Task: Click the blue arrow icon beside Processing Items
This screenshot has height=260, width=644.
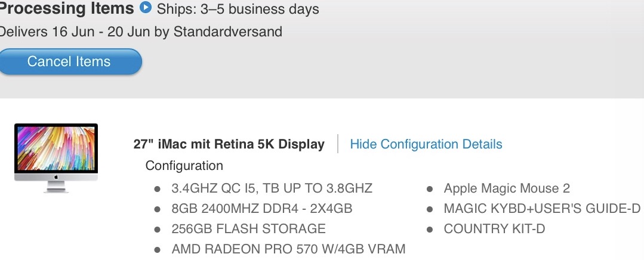Action: coord(146,7)
